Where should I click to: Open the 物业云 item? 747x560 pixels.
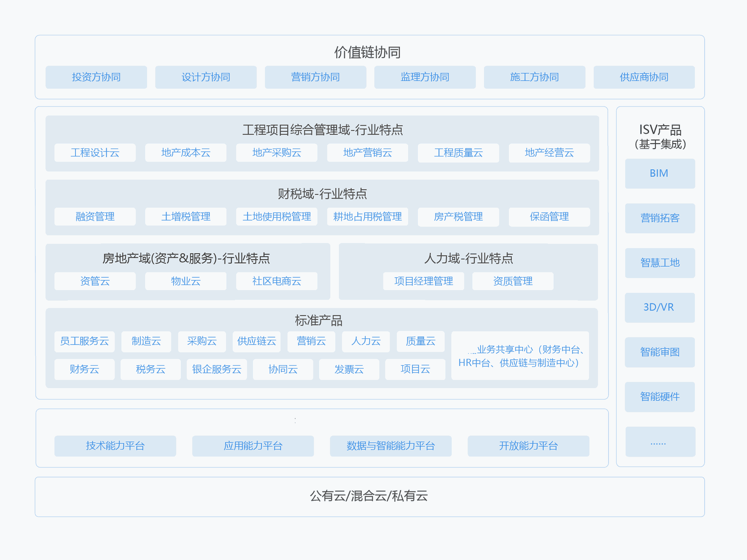tap(186, 281)
